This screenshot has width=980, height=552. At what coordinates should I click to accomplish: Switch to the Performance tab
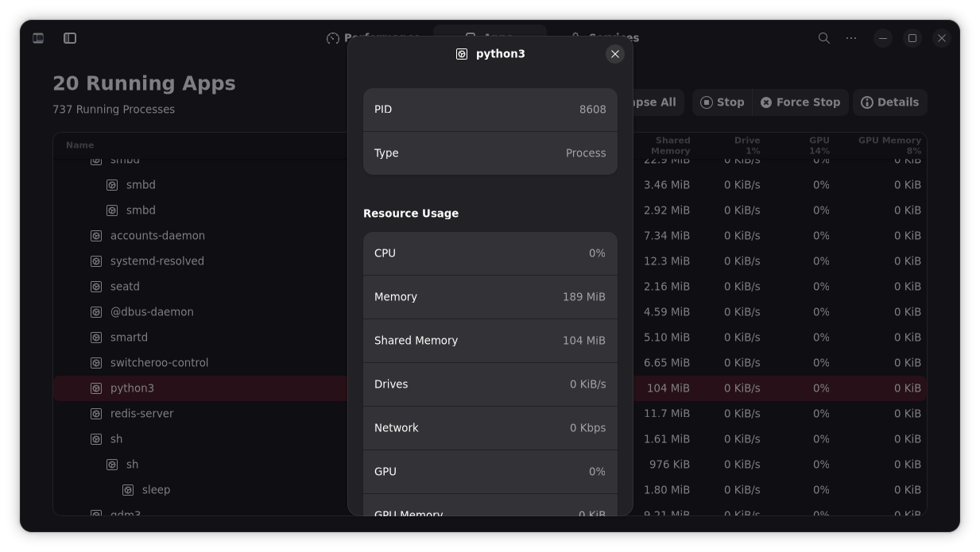click(372, 37)
